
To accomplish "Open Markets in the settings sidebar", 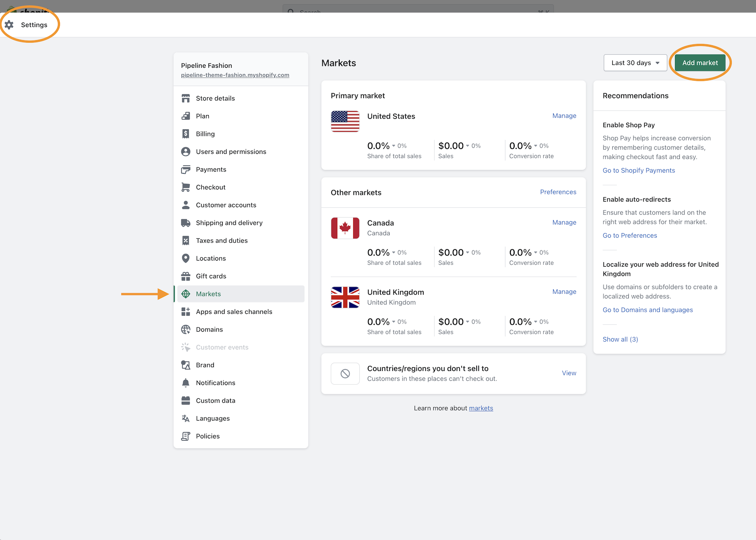I will [208, 294].
